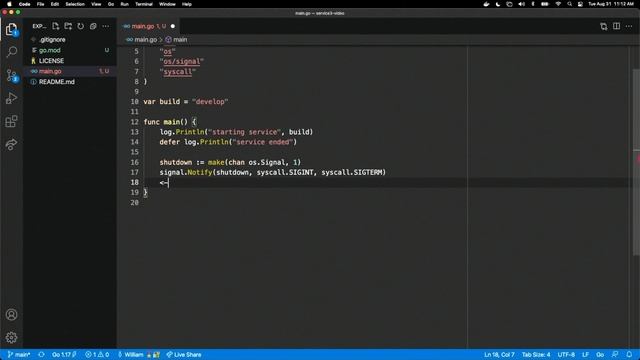Click on the signal.Notify code line
The width and height of the screenshot is (640, 360).
(273, 172)
